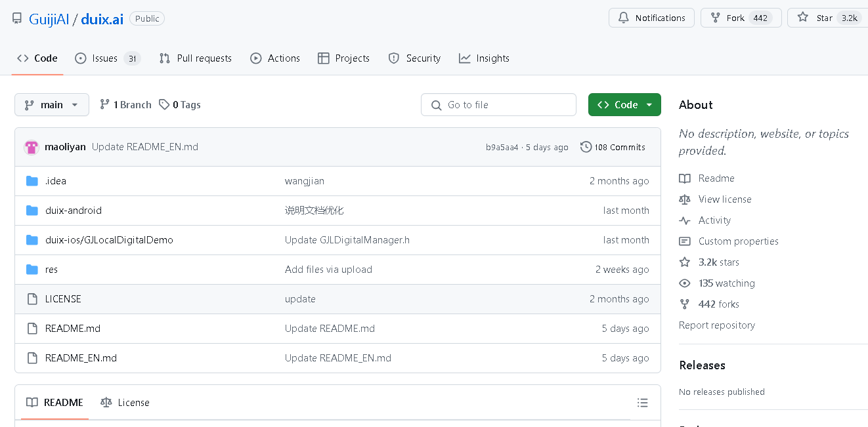Open the Security tab
This screenshot has width=868, height=427.
click(x=414, y=58)
